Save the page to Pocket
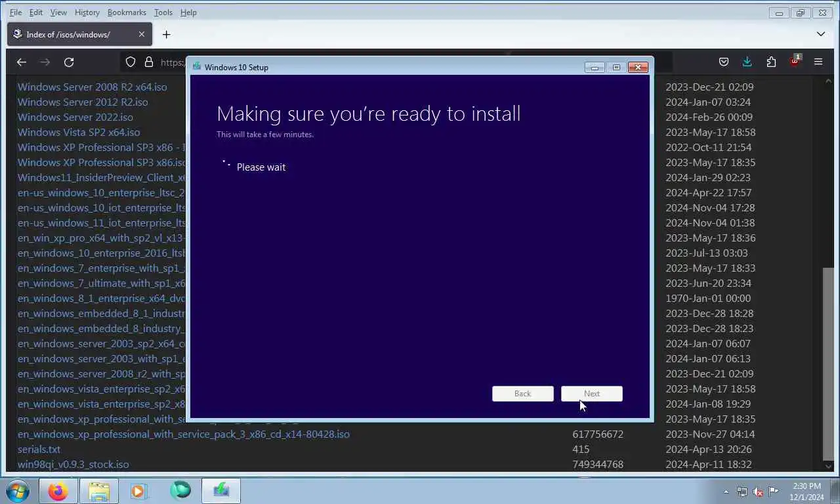This screenshot has height=504, width=840. (724, 62)
